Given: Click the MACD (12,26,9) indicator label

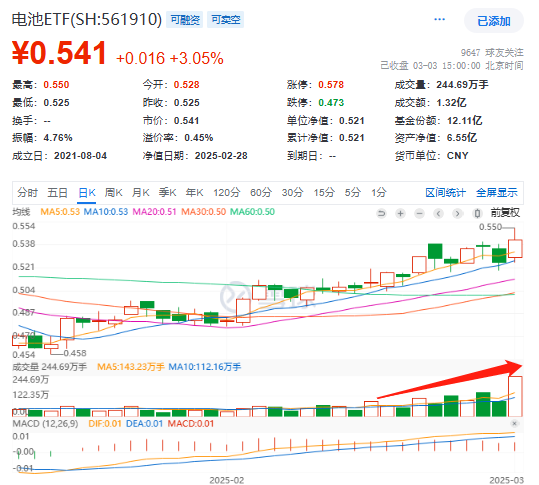Looking at the screenshot, I should 45,423.
